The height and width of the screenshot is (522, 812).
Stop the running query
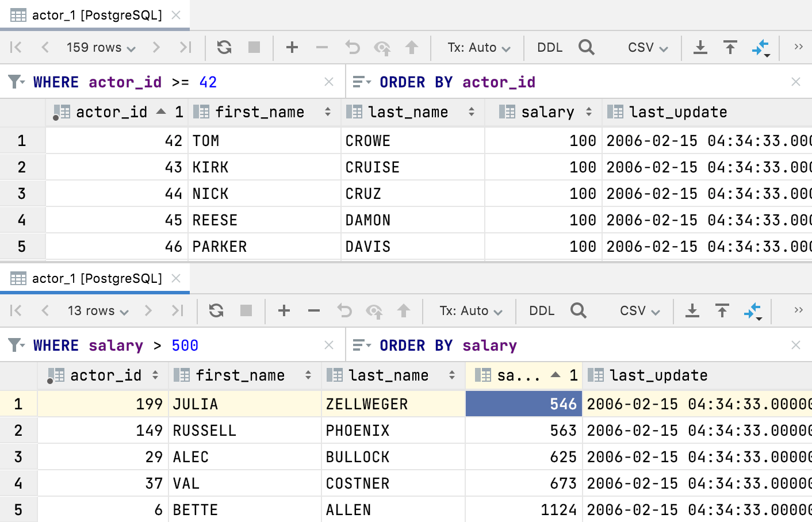coord(254,47)
